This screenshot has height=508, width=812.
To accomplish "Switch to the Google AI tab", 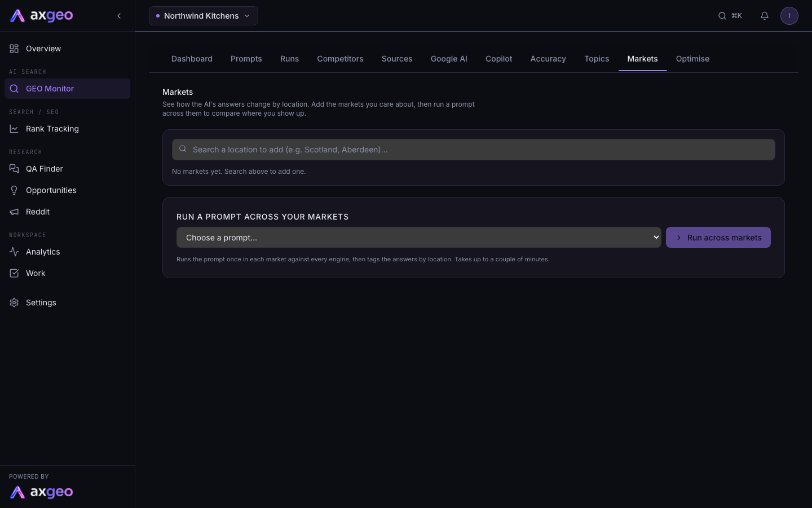I will point(449,59).
